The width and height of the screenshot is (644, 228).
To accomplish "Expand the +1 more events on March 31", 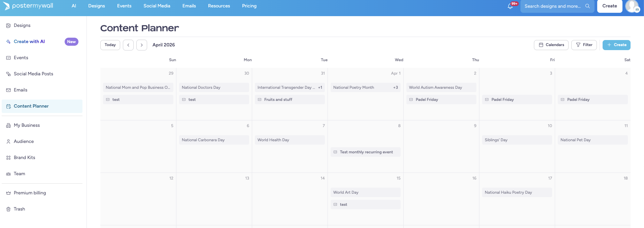I will (x=320, y=87).
